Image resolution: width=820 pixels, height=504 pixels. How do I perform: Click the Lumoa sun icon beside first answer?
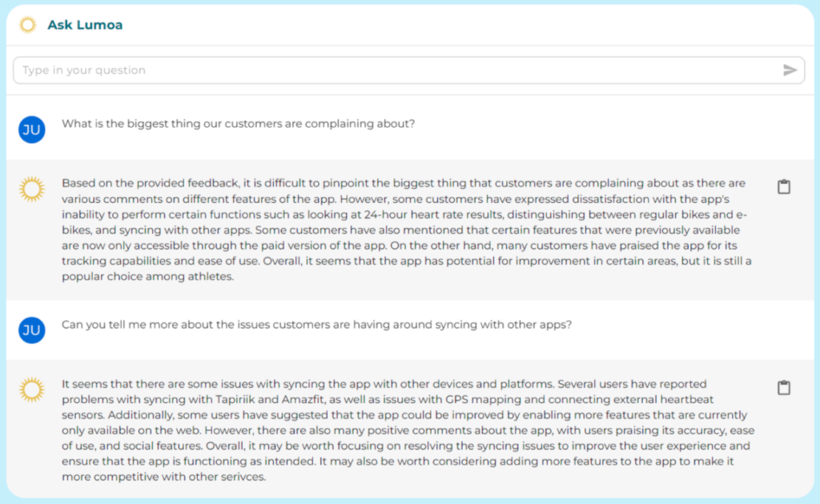point(32,189)
